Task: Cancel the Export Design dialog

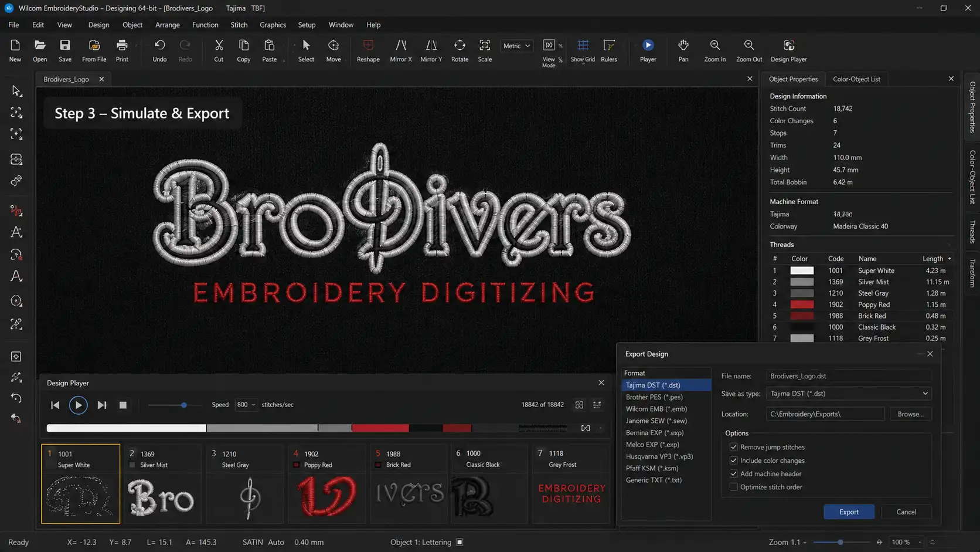Action: [906, 512]
